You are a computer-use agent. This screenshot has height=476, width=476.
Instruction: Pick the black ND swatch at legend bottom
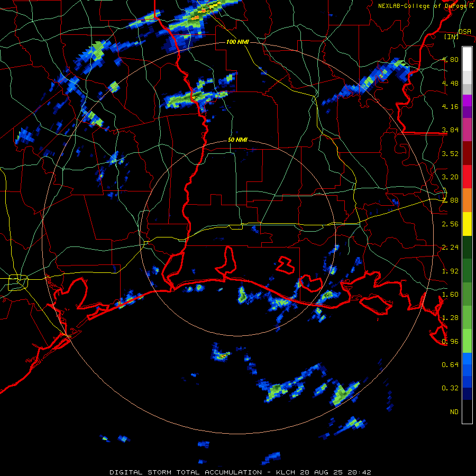pyautogui.click(x=467, y=411)
